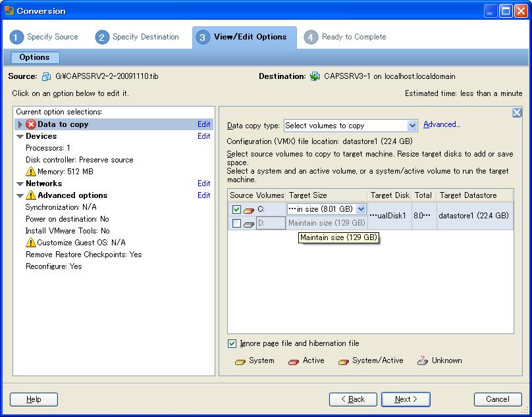Click the red error icon on Data to copy
The image size is (532, 417).
click(31, 124)
